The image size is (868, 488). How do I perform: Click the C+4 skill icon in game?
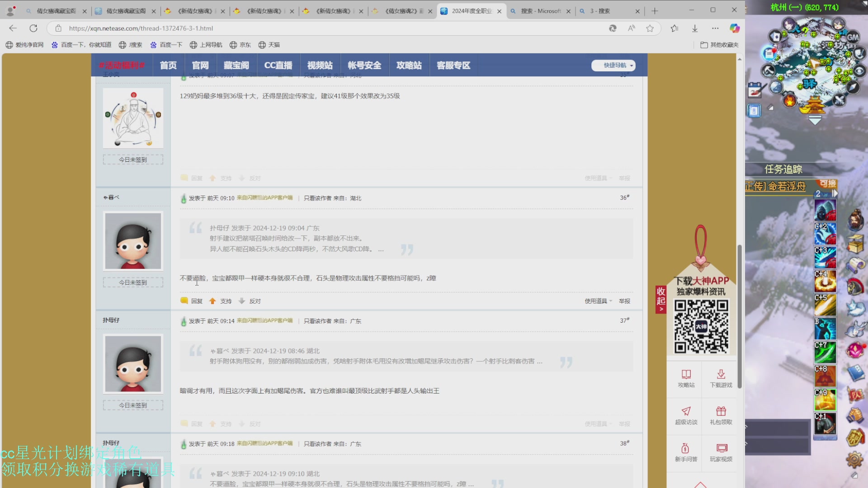(x=825, y=281)
